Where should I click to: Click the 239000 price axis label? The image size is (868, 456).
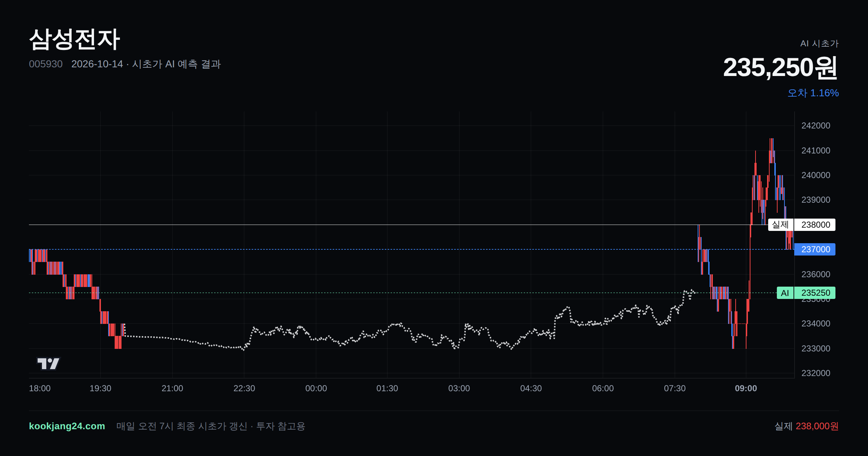pos(816,200)
